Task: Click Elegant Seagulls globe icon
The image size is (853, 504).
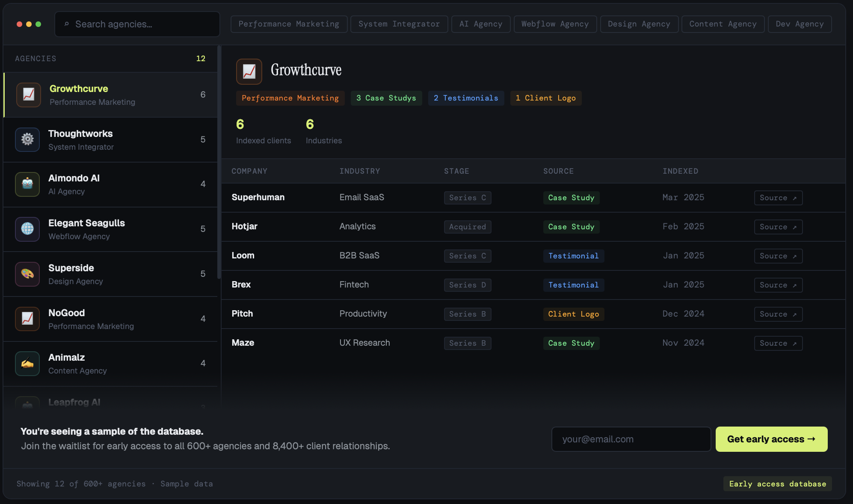Action: click(27, 229)
